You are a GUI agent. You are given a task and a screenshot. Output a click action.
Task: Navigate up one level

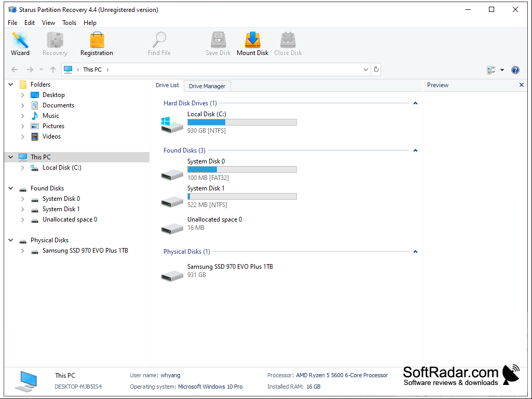pyautogui.click(x=52, y=70)
